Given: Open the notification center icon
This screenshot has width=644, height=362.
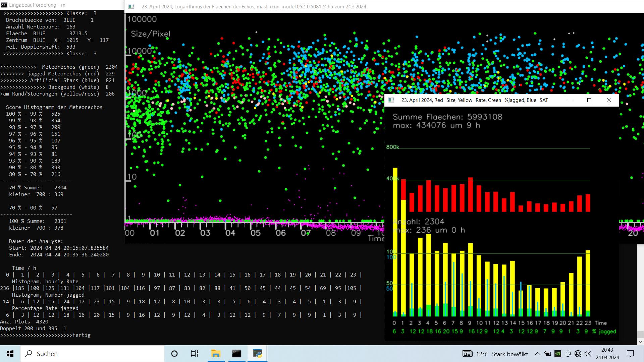Looking at the screenshot, I should coord(630,354).
